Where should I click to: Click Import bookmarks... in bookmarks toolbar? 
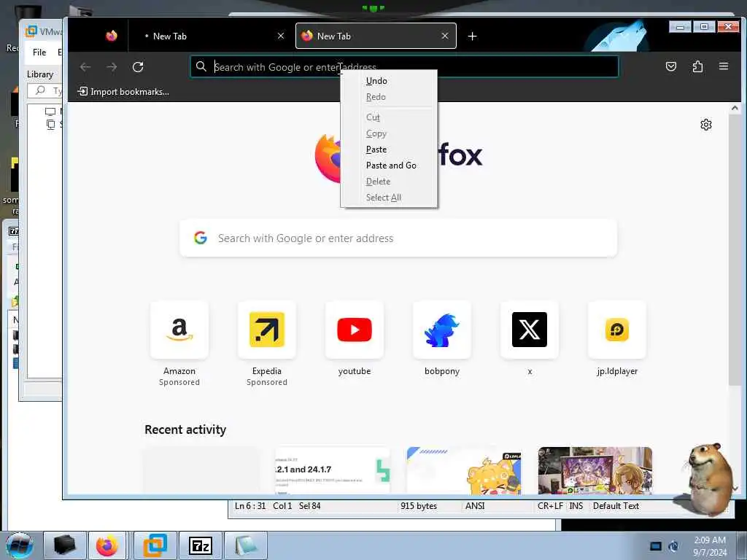point(123,91)
